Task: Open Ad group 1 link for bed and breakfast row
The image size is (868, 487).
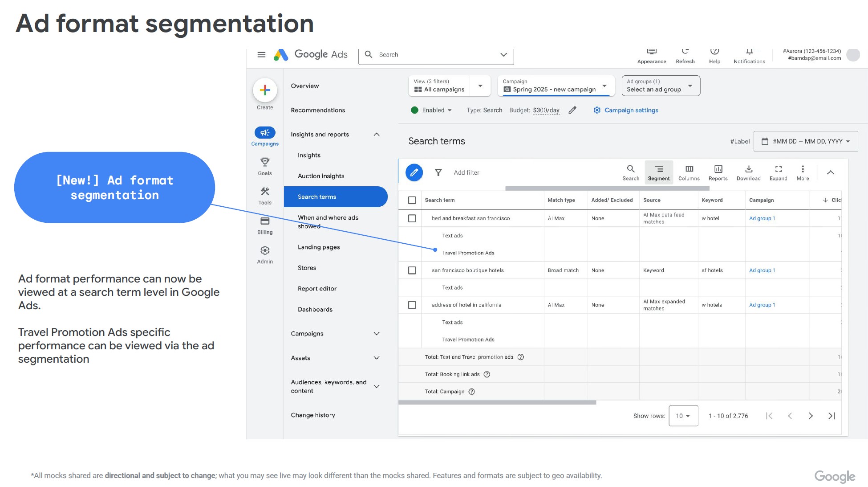Action: [x=762, y=218]
